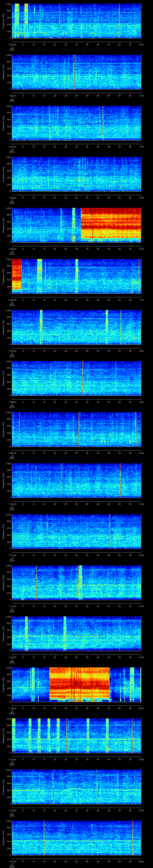Click the '7:01:00' time label
The width and height of the screenshot is (153, 868).
(x=12, y=44)
